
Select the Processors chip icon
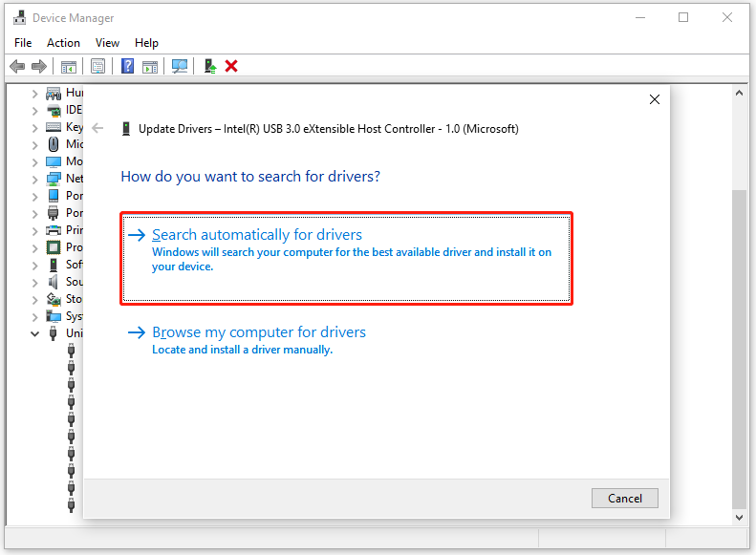(x=54, y=247)
